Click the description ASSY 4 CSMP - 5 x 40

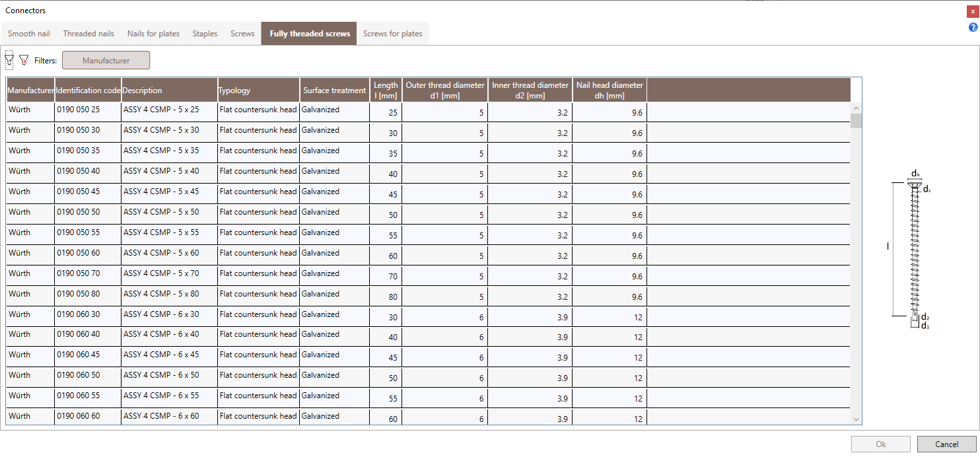[161, 171]
